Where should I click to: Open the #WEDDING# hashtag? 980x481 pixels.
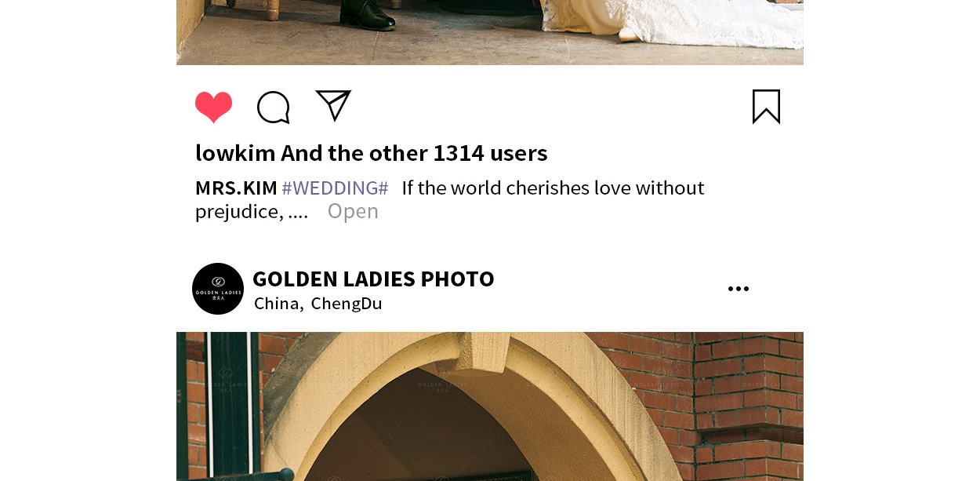click(335, 188)
